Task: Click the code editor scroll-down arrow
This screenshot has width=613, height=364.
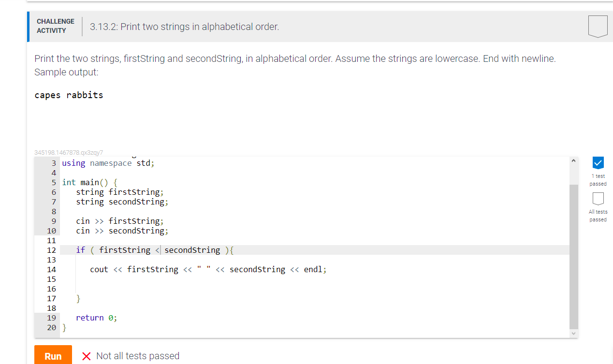Action: [574, 334]
